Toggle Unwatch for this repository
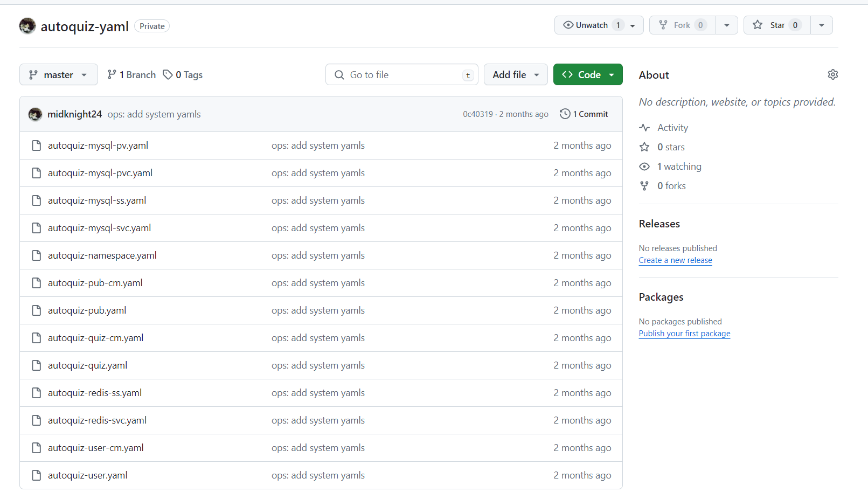This screenshot has width=868, height=499. pos(592,25)
